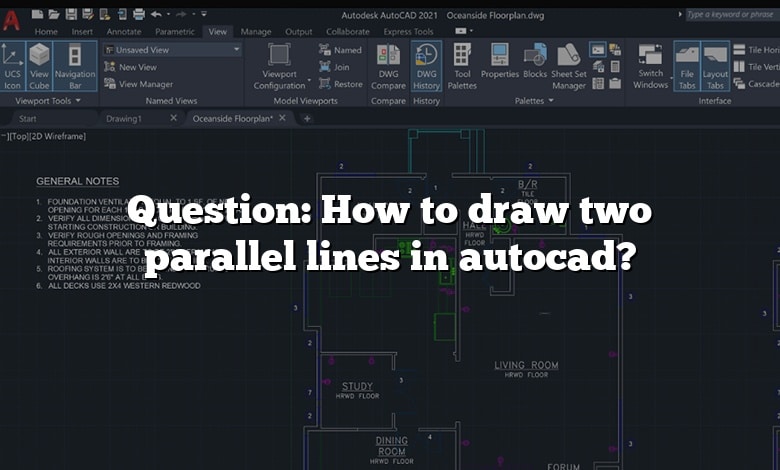Toggle Layout Tabs display
Screen dimensions: 780x470
point(715,66)
